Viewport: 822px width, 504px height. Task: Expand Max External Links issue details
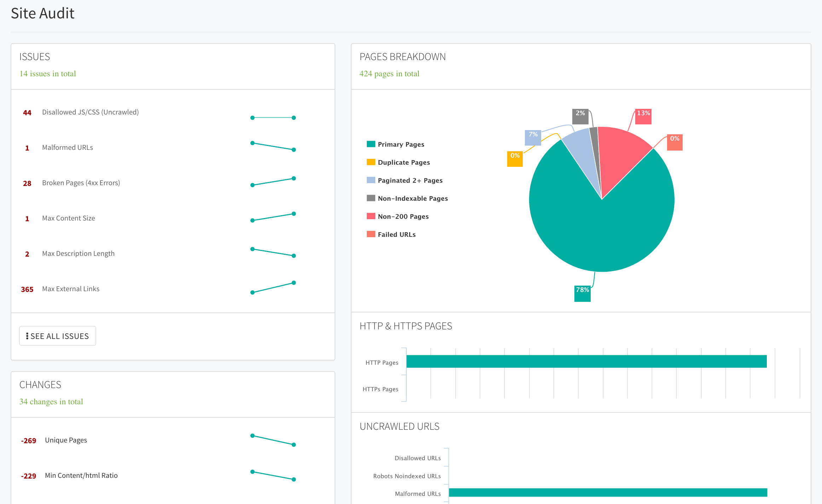pyautogui.click(x=70, y=289)
